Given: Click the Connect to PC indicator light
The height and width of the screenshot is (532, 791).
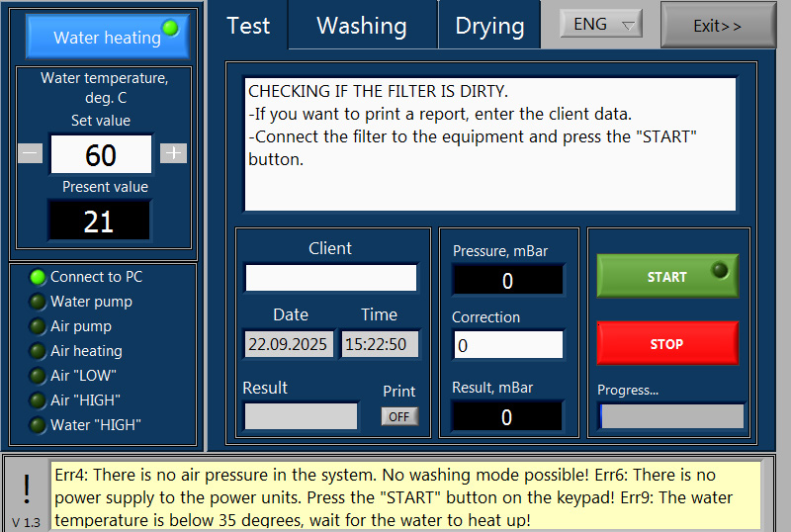Looking at the screenshot, I should pos(38,277).
